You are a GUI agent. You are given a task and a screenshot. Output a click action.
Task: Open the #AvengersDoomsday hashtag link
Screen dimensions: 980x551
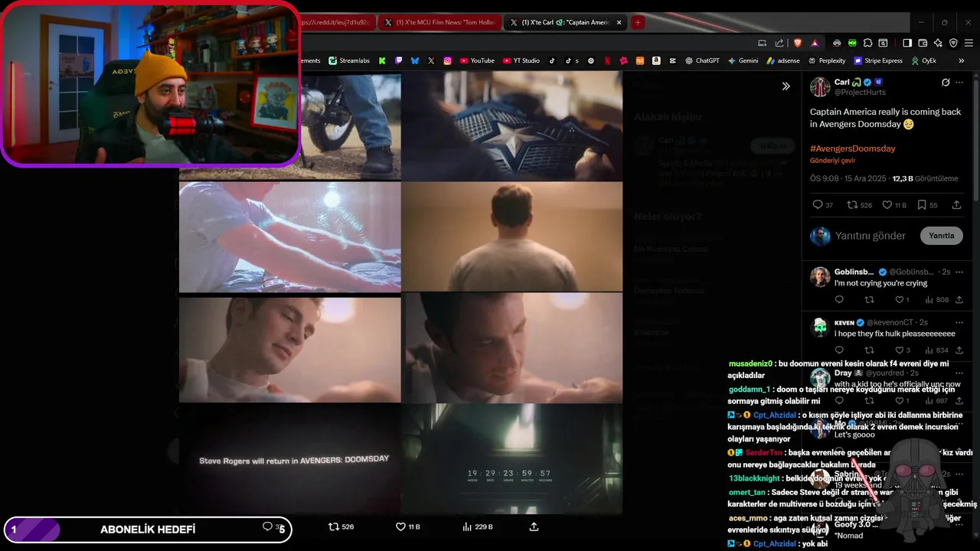[852, 148]
